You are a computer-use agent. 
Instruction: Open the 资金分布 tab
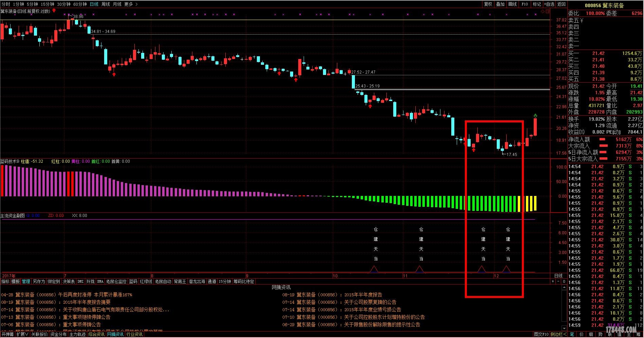(58, 334)
